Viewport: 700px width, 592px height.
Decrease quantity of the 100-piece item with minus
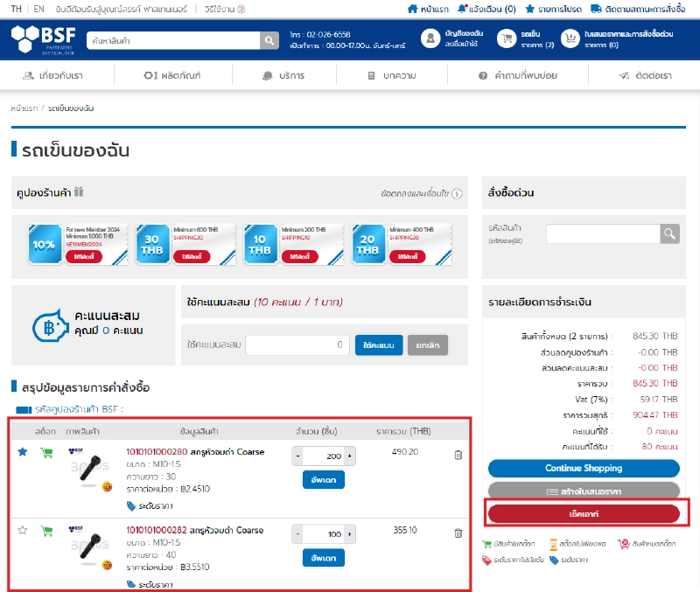298,534
